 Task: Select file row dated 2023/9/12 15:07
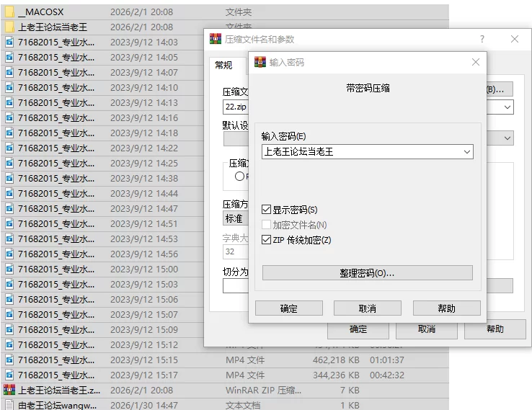coord(102,314)
